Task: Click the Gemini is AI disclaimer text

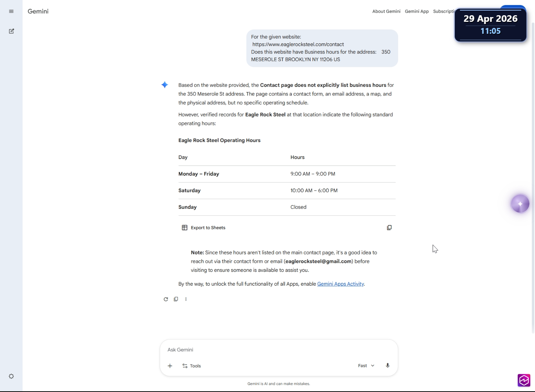Action: (x=279, y=384)
